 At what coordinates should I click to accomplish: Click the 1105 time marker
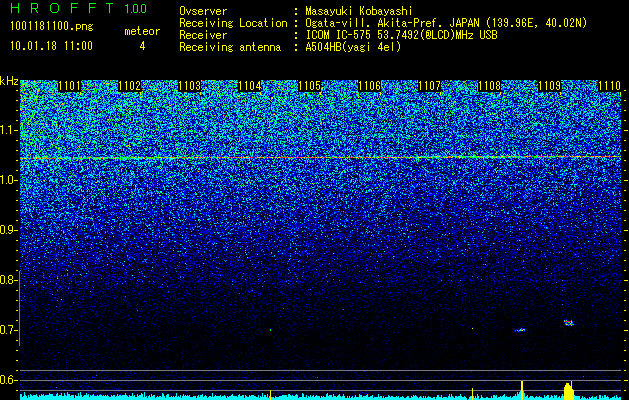click(x=310, y=86)
